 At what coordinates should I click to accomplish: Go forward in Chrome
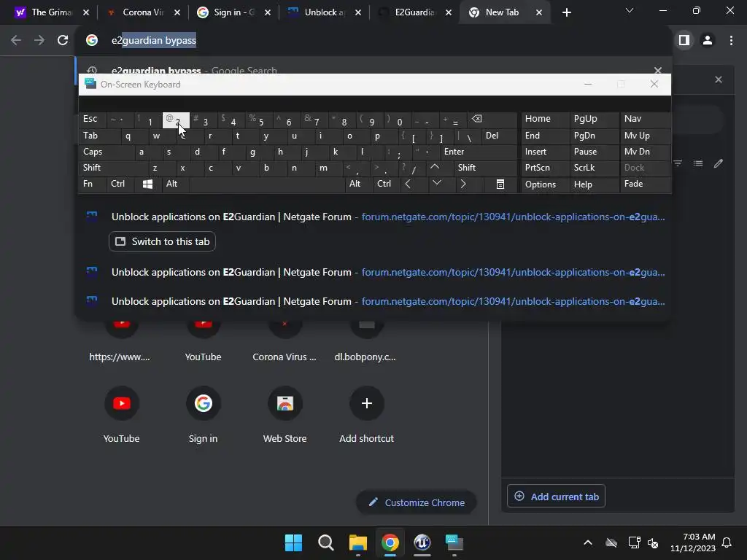pyautogui.click(x=39, y=41)
